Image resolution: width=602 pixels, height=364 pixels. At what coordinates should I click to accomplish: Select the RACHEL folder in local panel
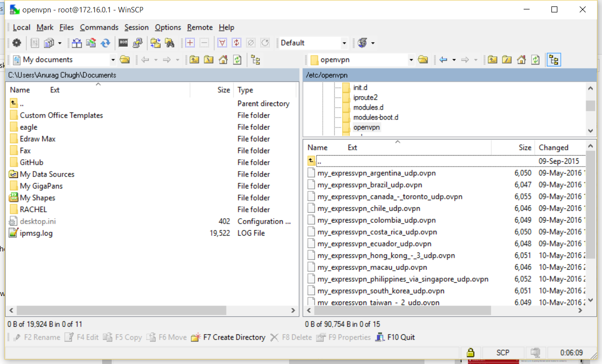point(33,209)
